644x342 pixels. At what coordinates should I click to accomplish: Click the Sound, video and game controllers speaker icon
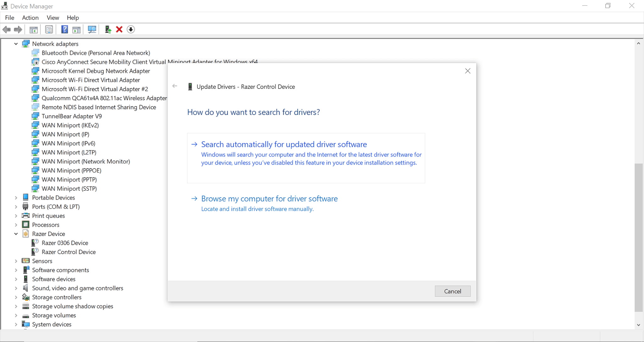[x=25, y=288]
